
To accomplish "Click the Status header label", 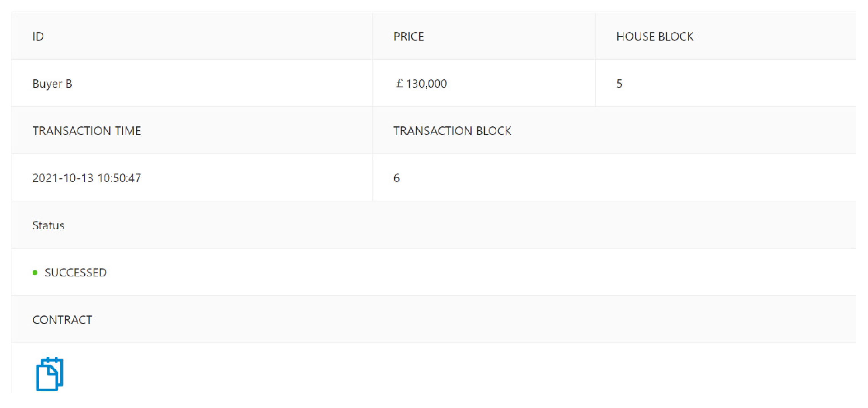I will (x=48, y=225).
